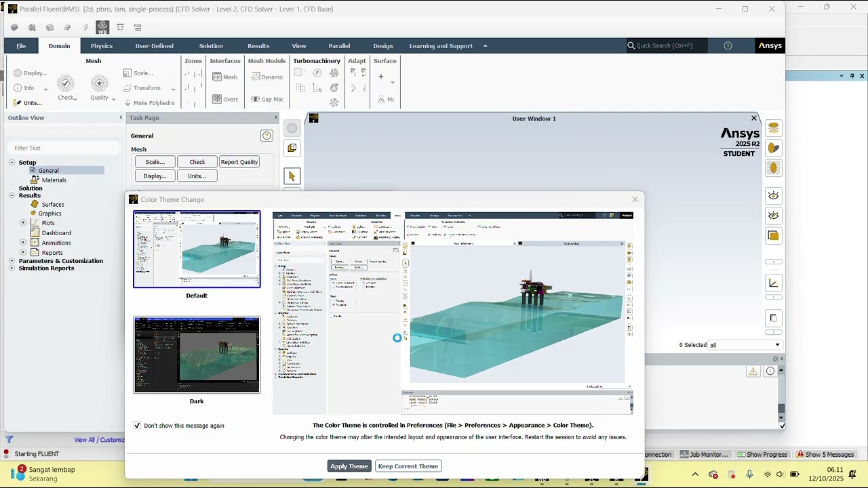Click the Scale... ribbon item
The width and height of the screenshot is (868, 488).
(x=138, y=73)
